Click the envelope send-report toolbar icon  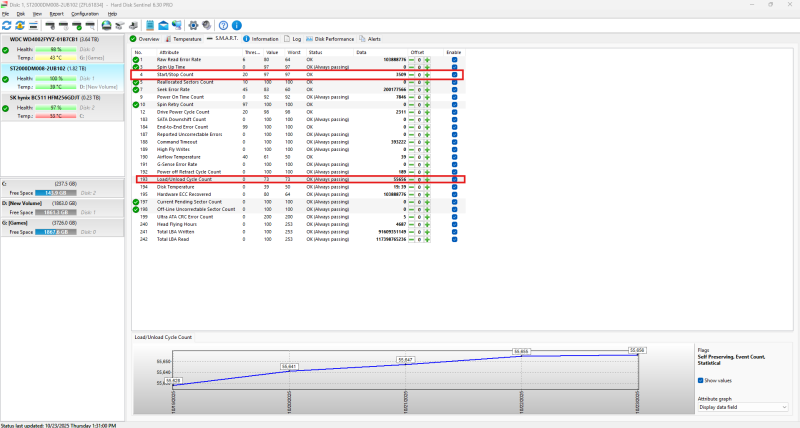click(163, 25)
